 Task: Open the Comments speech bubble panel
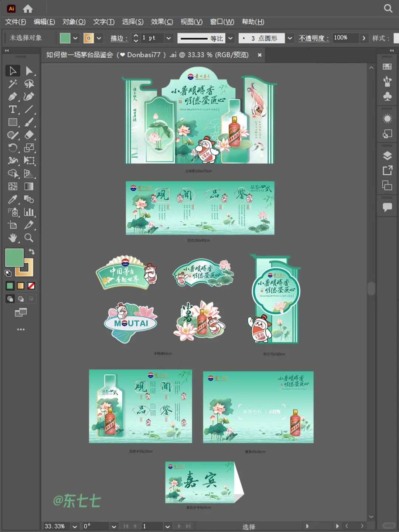coord(387,207)
